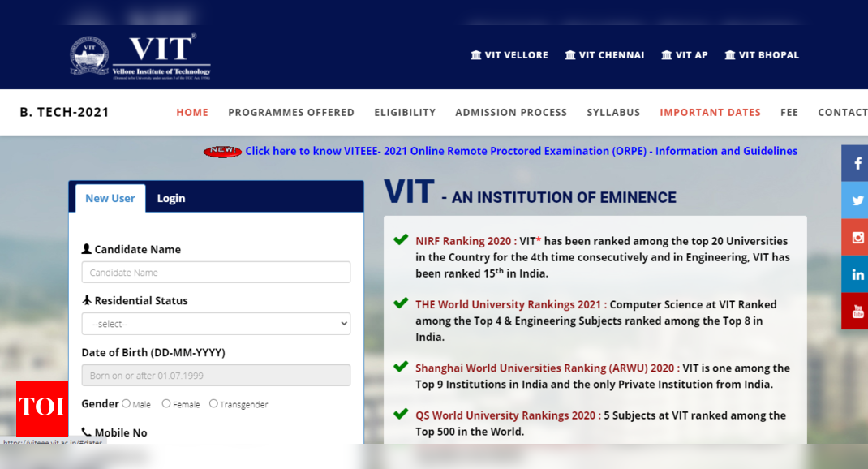
Task: Click the building icon beside VIT CHENNAI
Action: [x=570, y=54]
